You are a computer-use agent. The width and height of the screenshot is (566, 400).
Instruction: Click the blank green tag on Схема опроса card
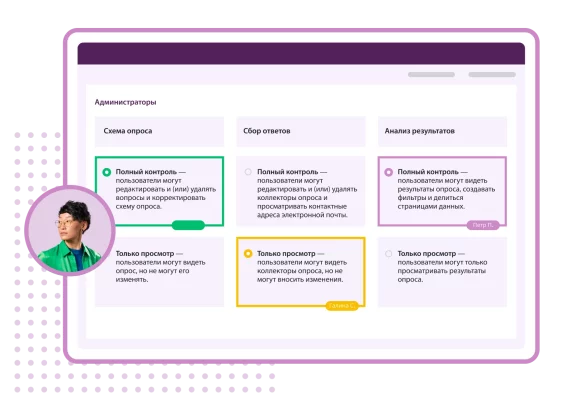(x=188, y=225)
